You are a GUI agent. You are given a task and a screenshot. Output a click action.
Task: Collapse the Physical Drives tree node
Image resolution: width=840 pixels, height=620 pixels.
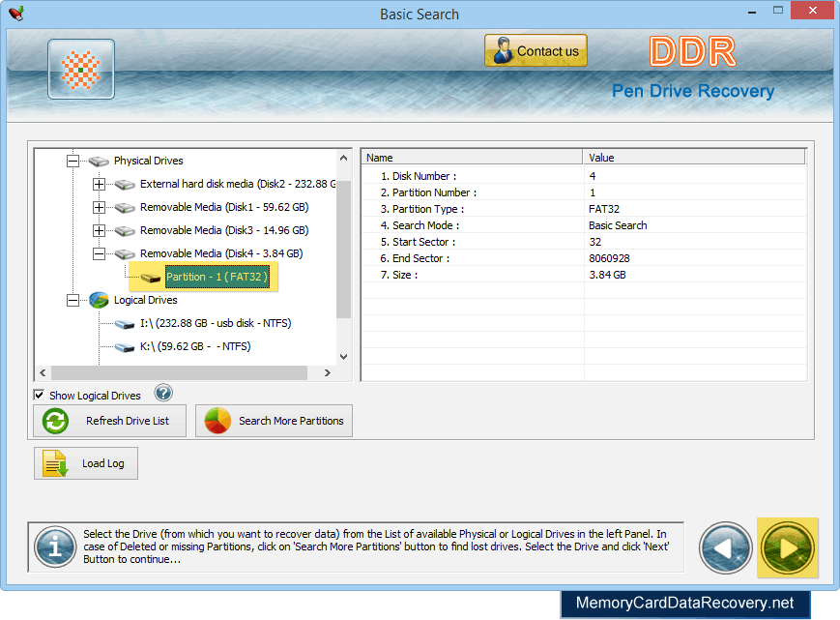pyautogui.click(x=72, y=161)
